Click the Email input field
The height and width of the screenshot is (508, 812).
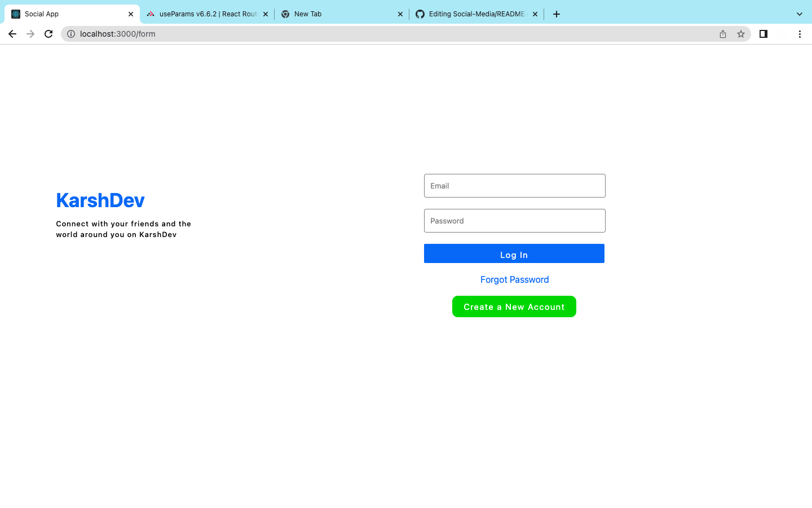tap(514, 186)
